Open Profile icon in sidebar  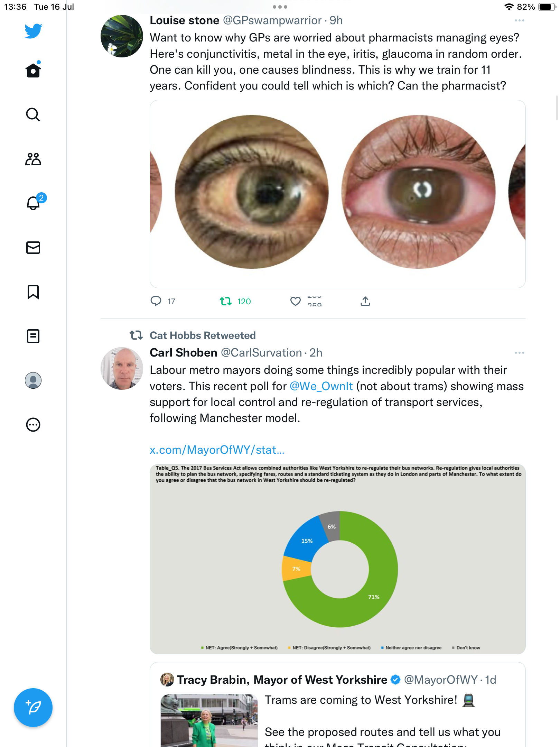[x=33, y=380]
